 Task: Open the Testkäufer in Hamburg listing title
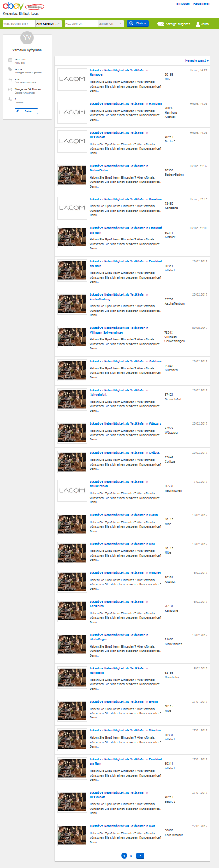click(126, 103)
